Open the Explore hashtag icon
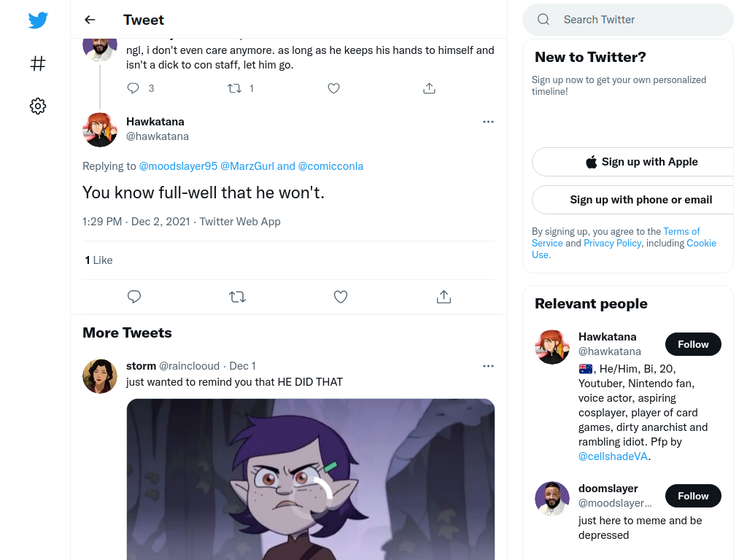747x560 pixels. click(38, 63)
